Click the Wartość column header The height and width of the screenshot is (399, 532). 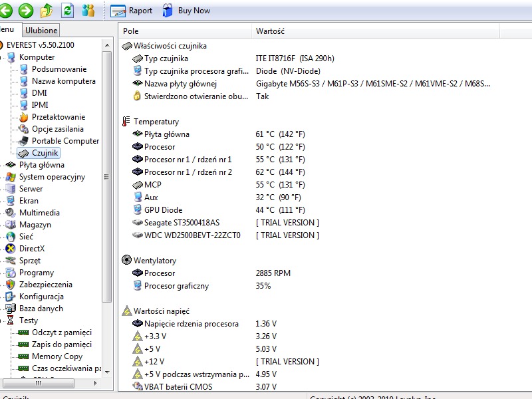(271, 31)
